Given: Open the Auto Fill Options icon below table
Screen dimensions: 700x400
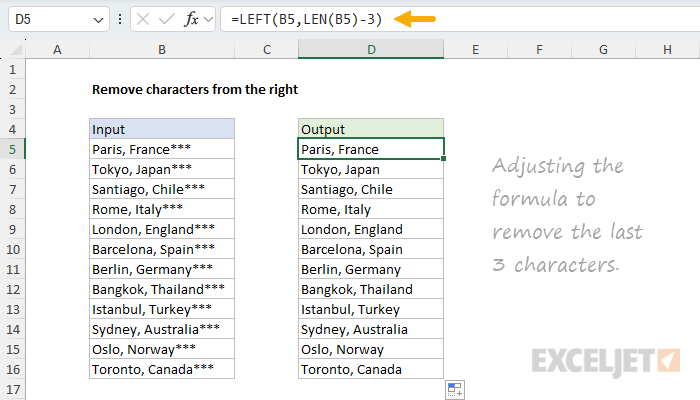Looking at the screenshot, I should tap(455, 390).
